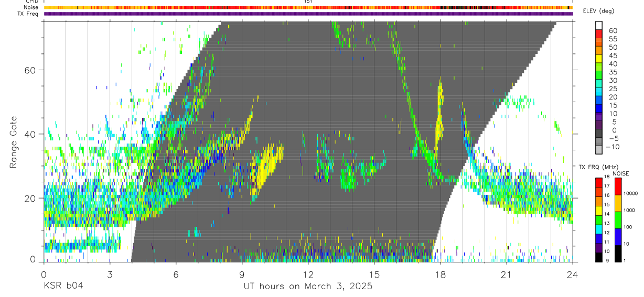The width and height of the screenshot is (644, 297).
Task: Click the "35" value on the ELEV scale
Action: click(612, 72)
